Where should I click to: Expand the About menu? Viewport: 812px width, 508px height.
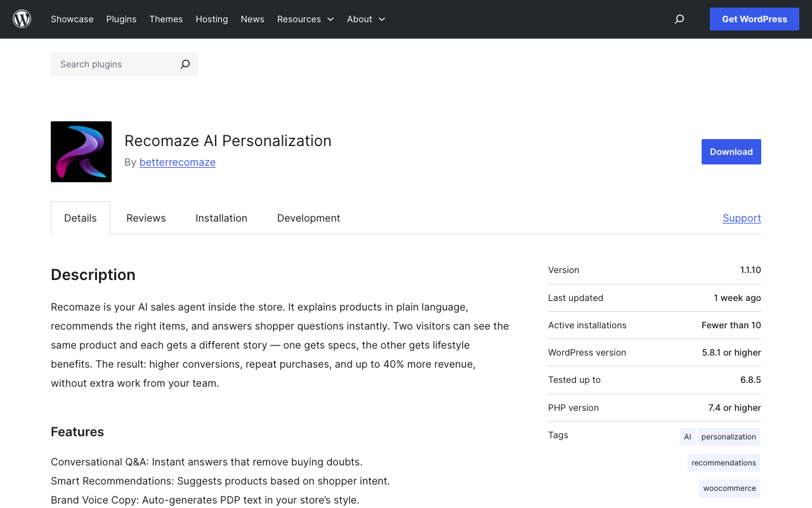coord(366,19)
